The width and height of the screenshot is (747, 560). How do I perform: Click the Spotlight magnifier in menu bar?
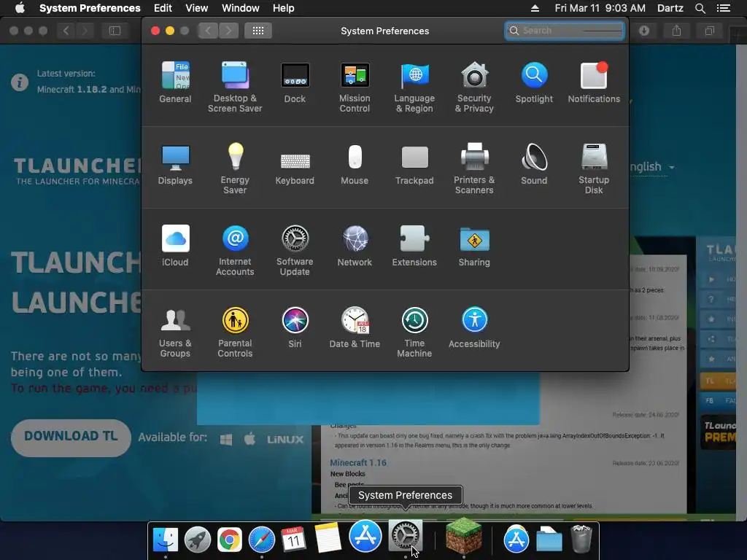click(x=700, y=8)
